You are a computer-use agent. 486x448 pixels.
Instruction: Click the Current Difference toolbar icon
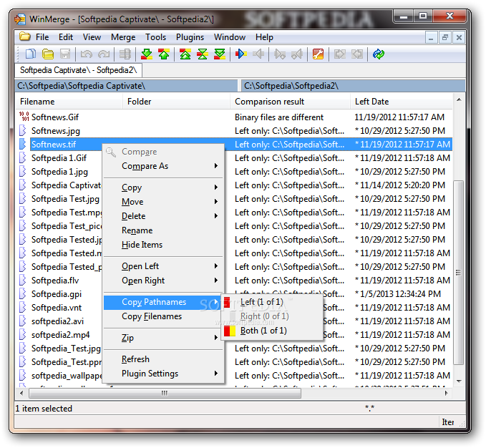tap(203, 54)
